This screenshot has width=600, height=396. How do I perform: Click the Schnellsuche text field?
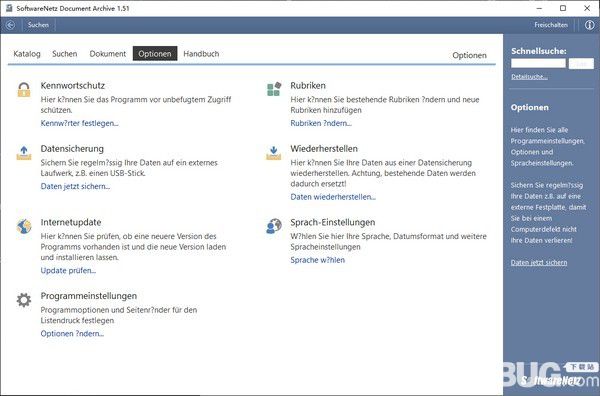coord(538,64)
